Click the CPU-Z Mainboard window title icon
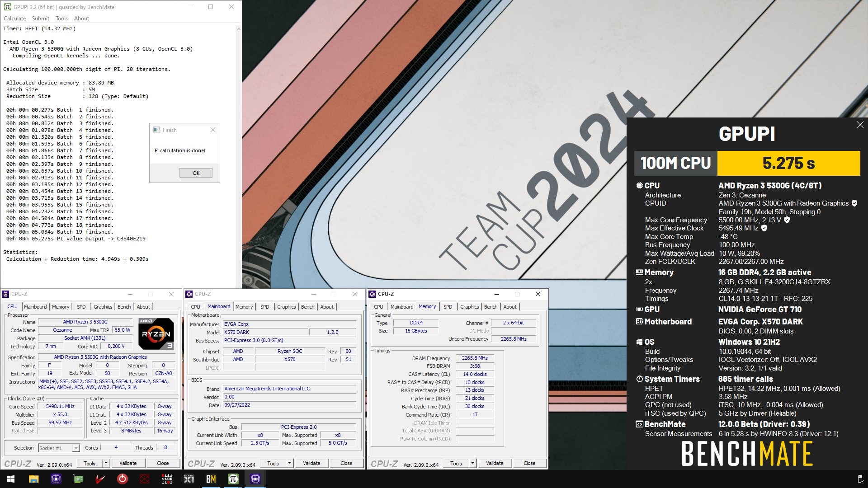Image resolution: width=868 pixels, height=488 pixels. click(x=189, y=294)
